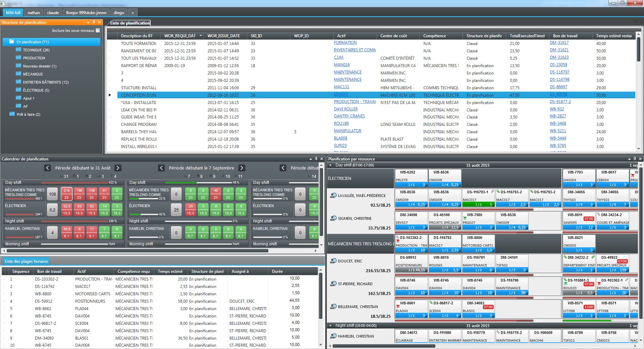Open the MAN016 actif link
The width and height of the screenshot is (644, 349).
pos(342,65)
